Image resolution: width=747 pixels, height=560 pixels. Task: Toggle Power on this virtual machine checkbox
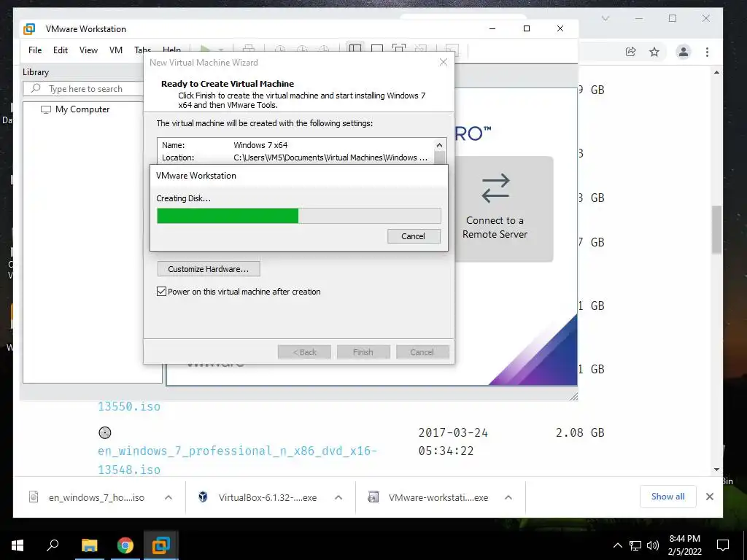click(x=161, y=292)
